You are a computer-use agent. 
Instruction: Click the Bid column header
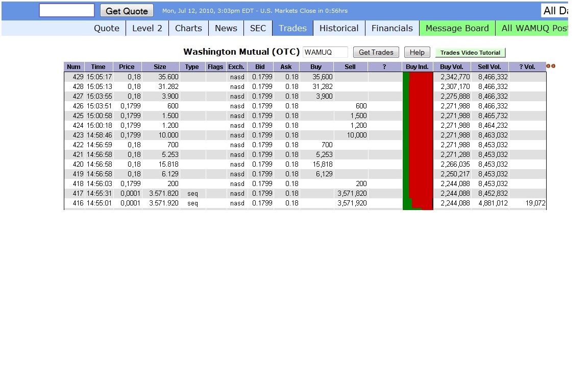tap(260, 67)
